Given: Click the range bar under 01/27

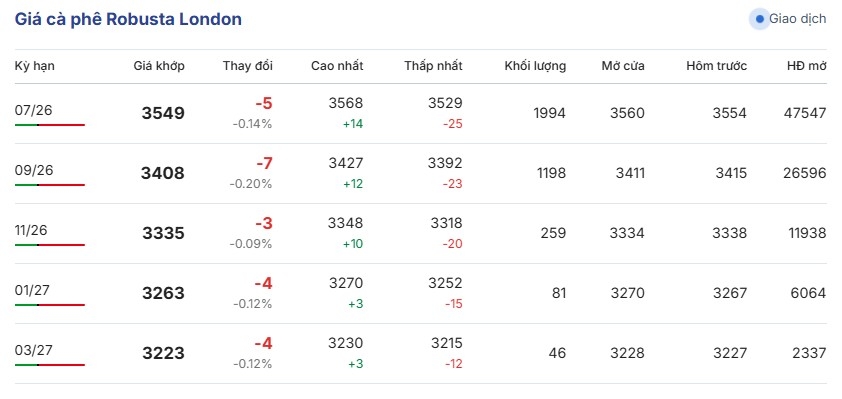Looking at the screenshot, I should pos(50,305).
